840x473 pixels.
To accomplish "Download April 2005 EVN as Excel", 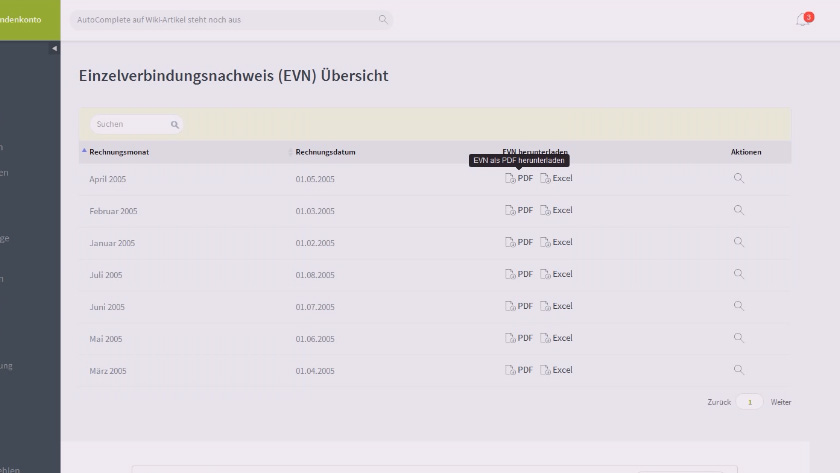I will [x=557, y=179].
